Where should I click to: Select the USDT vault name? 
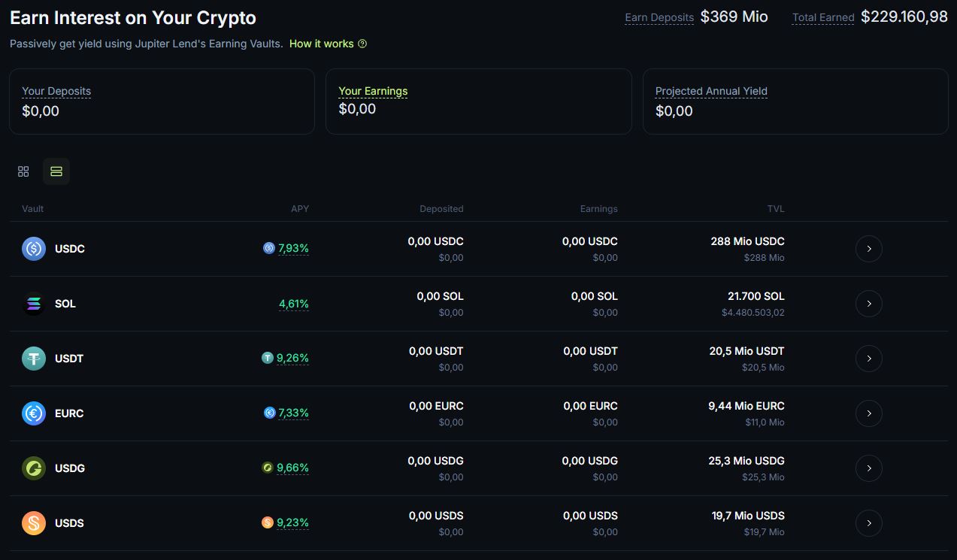click(x=69, y=359)
